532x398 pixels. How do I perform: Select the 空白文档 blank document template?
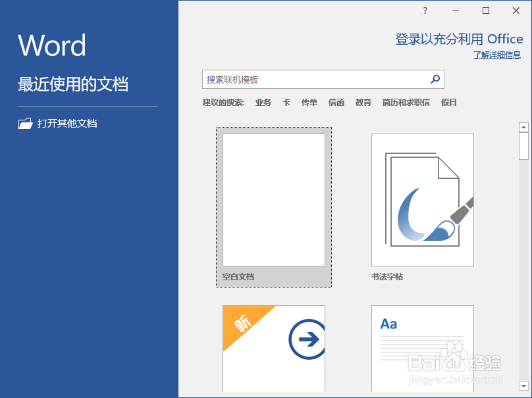pyautogui.click(x=274, y=207)
